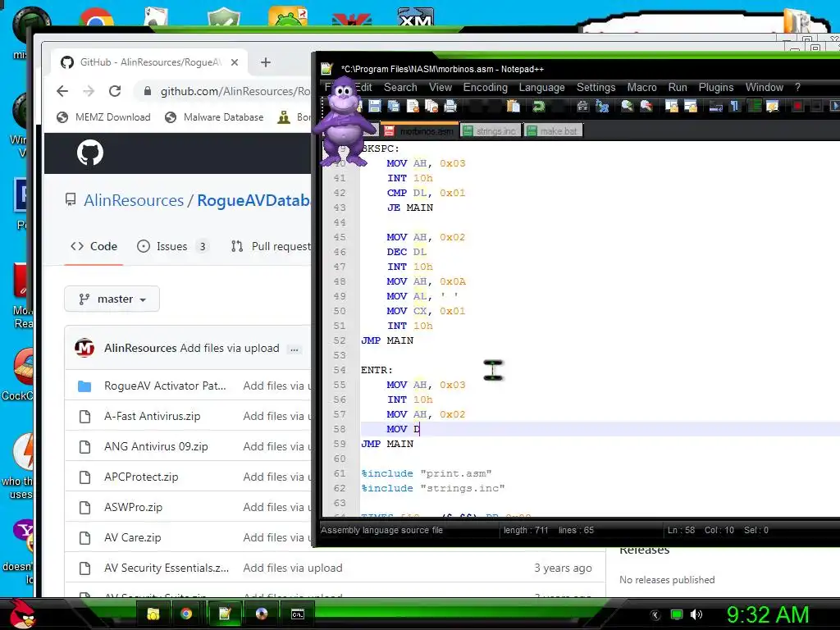The image size is (840, 630).
Task: Open the View menu in Notepad++
Action: point(441,87)
